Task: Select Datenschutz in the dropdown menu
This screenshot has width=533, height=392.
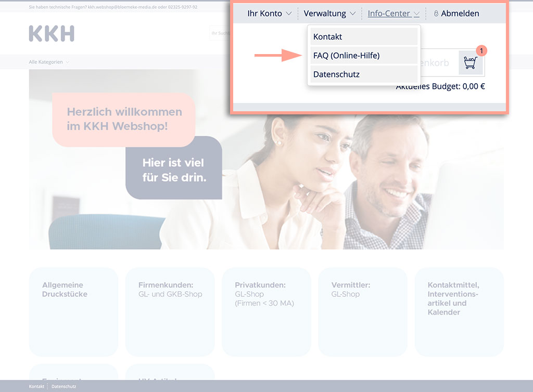Action: [364, 74]
